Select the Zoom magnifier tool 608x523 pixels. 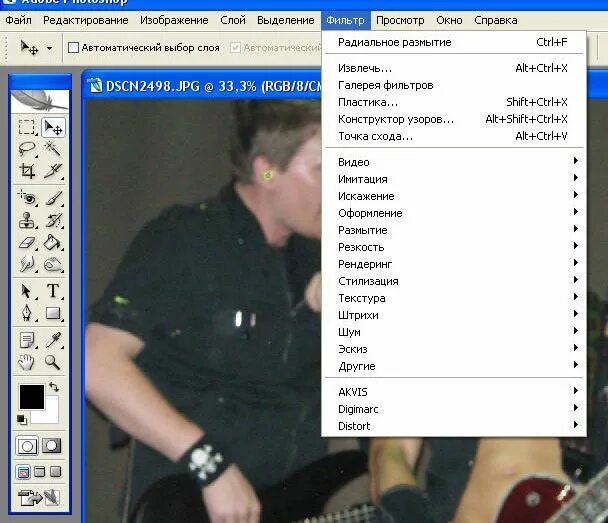click(52, 362)
